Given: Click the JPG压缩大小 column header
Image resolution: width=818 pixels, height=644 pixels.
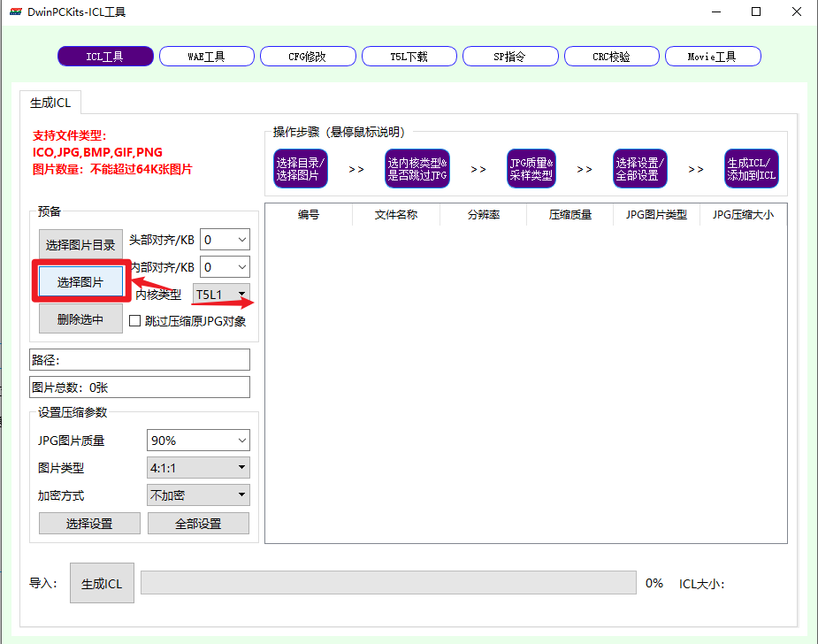Looking at the screenshot, I should [743, 214].
